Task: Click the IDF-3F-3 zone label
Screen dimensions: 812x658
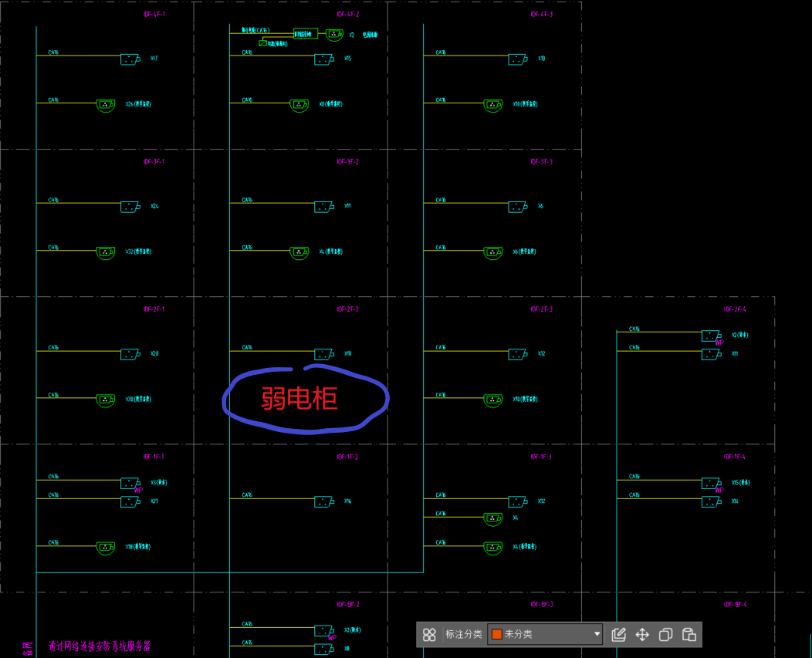Action: pyautogui.click(x=542, y=162)
